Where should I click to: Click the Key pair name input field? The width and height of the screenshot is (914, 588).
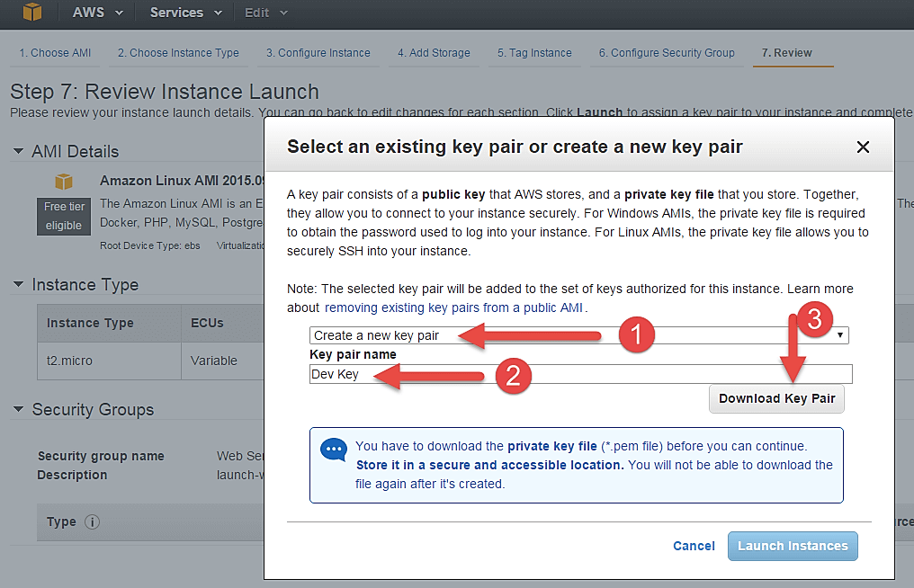coord(580,374)
